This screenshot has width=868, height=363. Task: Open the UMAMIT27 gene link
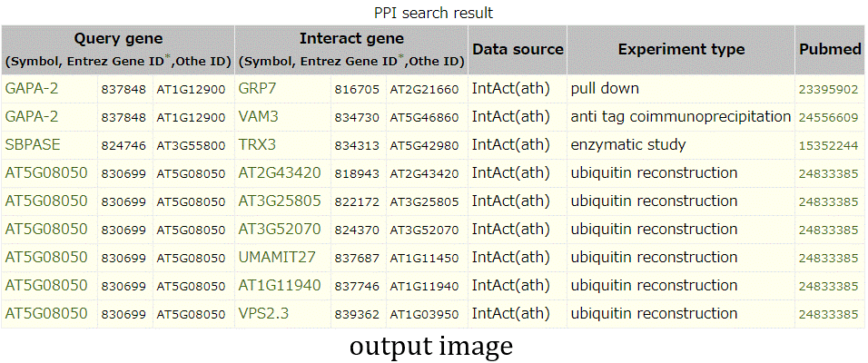click(x=277, y=258)
